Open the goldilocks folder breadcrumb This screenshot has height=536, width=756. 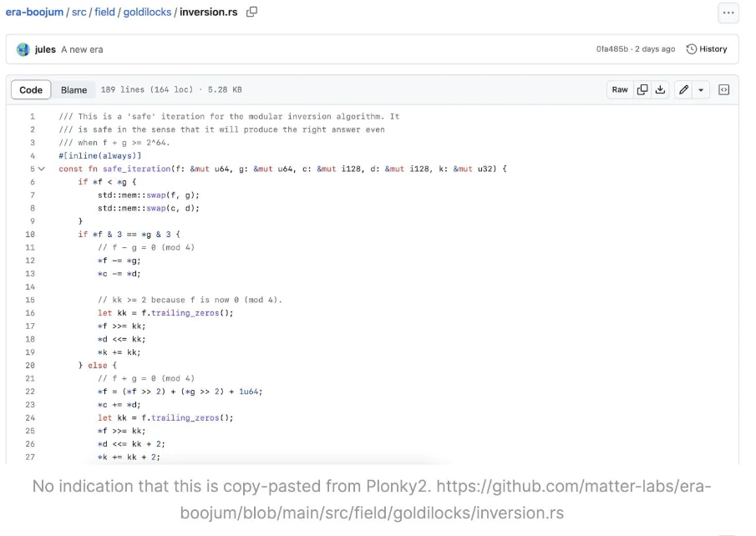coord(147,13)
